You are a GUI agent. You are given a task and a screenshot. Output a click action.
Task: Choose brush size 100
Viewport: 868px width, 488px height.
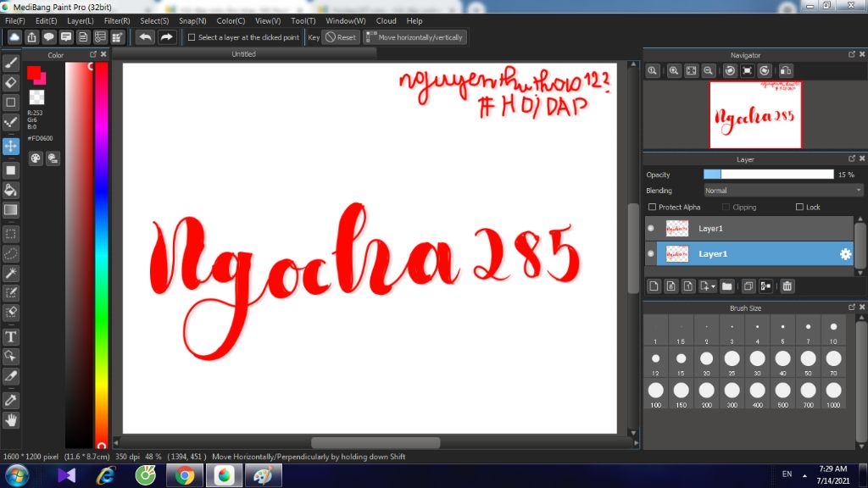click(655, 395)
